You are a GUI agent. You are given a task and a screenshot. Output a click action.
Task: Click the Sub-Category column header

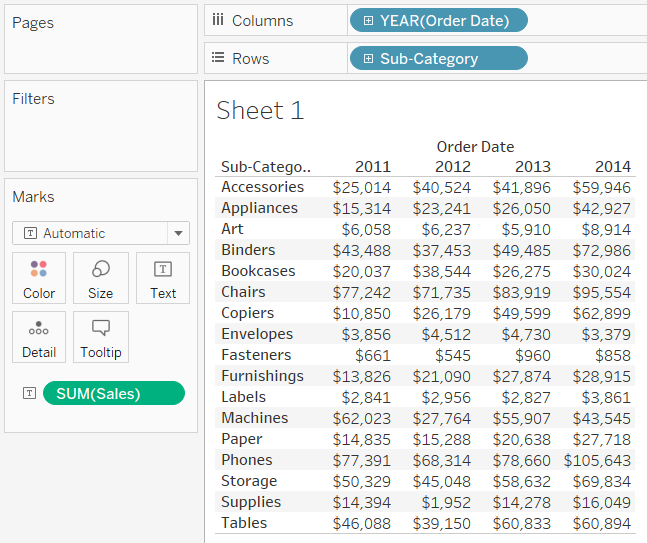pyautogui.click(x=265, y=167)
